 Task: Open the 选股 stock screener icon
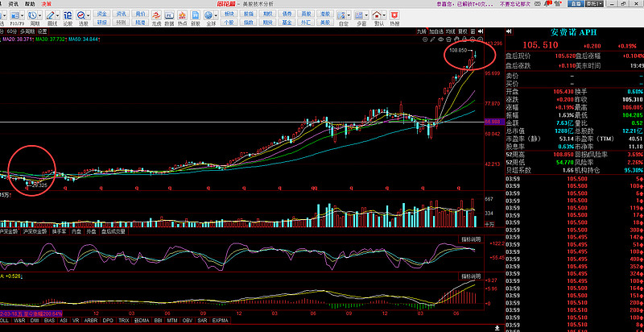click(80, 15)
